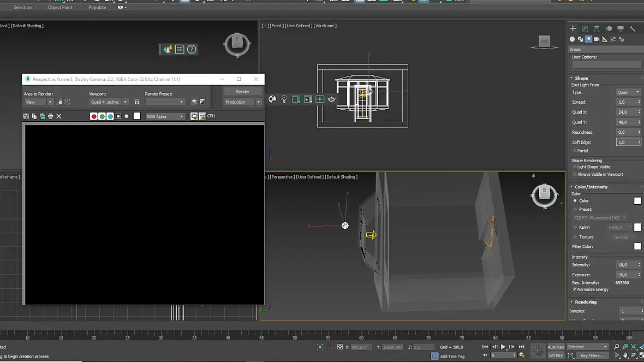The width and height of the screenshot is (644, 362).
Task: Click the Auto Key button
Action: coord(556,347)
